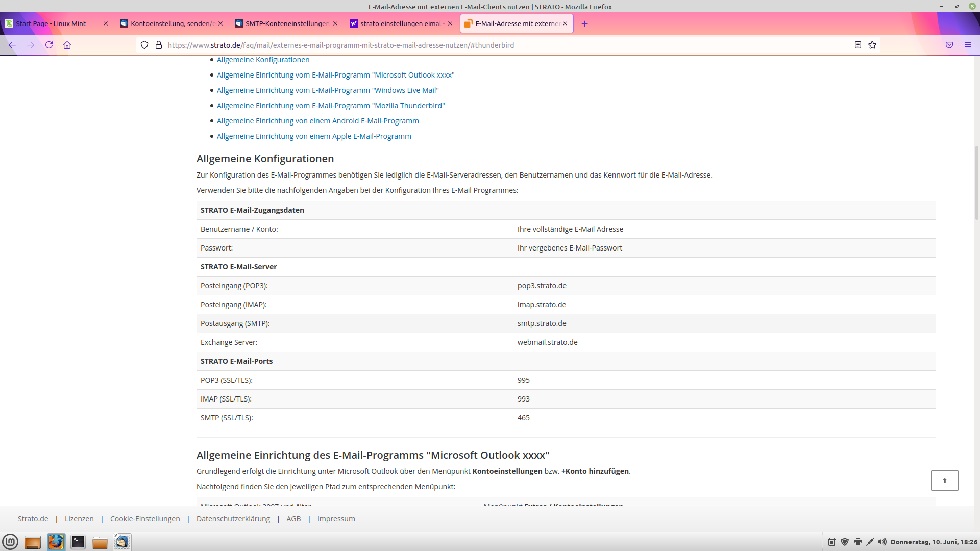Toggle reader view icon
The image size is (980, 551).
(x=858, y=45)
